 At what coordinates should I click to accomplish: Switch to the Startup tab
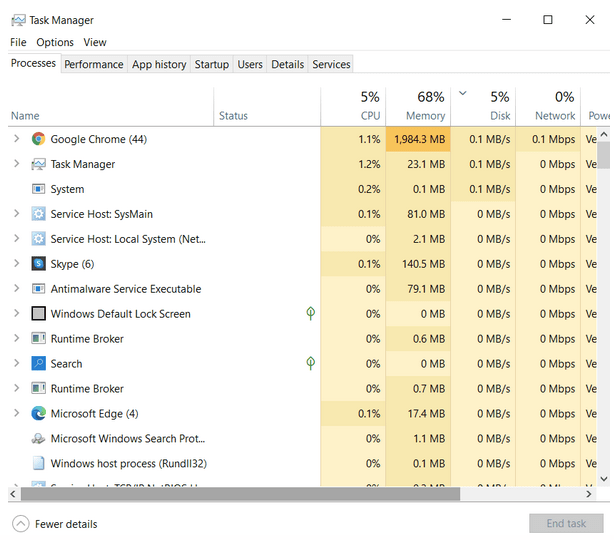[x=212, y=64]
